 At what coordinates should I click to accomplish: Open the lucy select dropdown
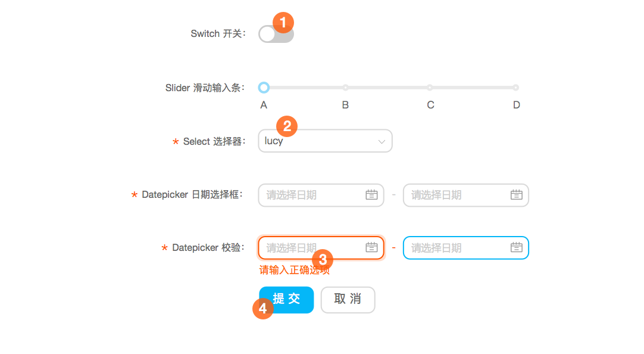point(325,141)
